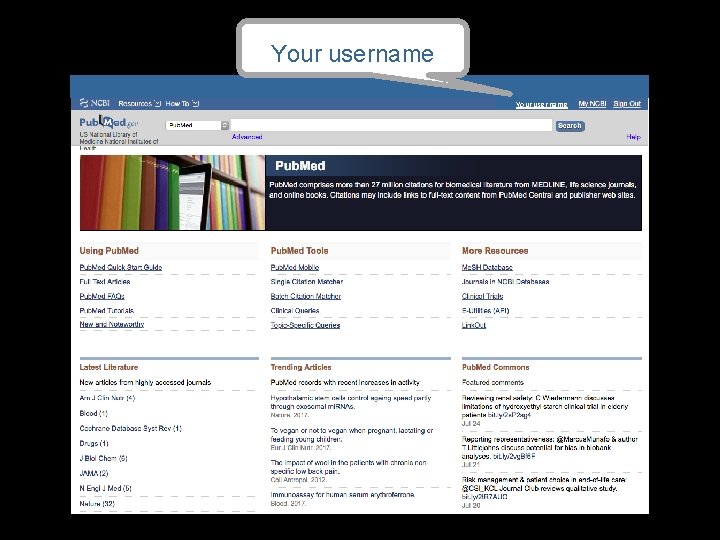Click the Search button
The width and height of the screenshot is (720, 540).
[x=569, y=125]
